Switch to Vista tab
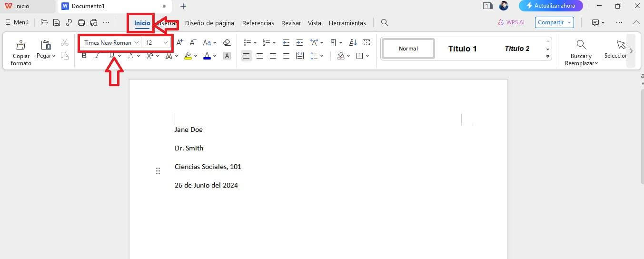This screenshot has width=644, height=259. pyautogui.click(x=315, y=23)
